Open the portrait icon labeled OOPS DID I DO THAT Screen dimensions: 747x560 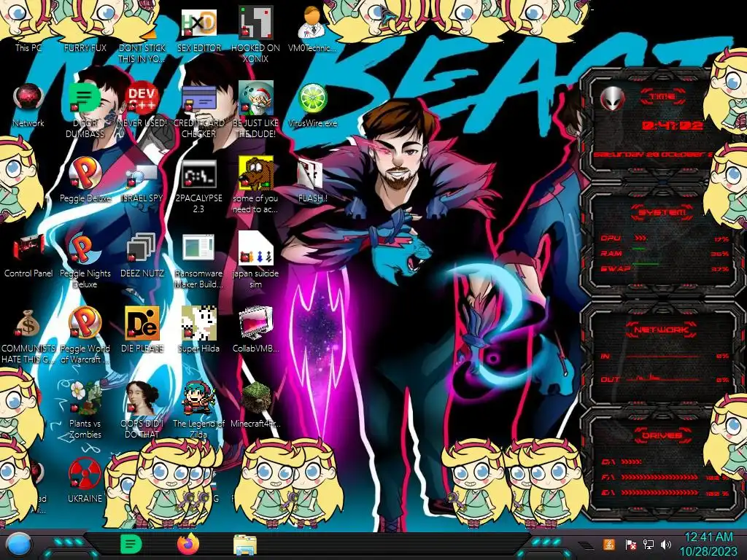(x=142, y=398)
